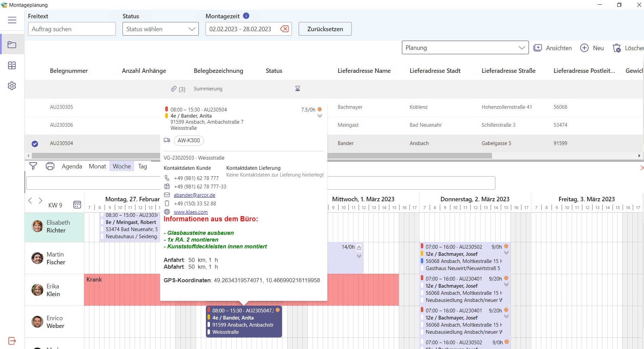Click the Zurücksetzen button
Image resolution: width=644 pixels, height=349 pixels.
tap(325, 29)
